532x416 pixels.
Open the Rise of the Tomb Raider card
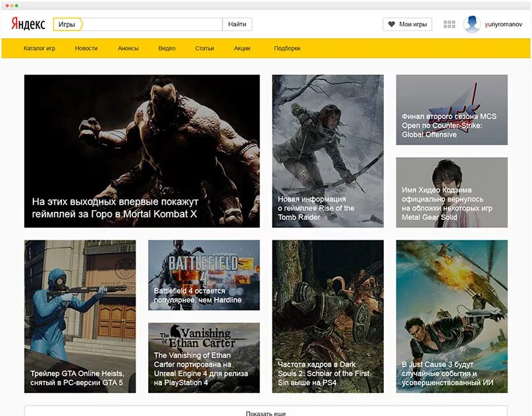click(328, 151)
